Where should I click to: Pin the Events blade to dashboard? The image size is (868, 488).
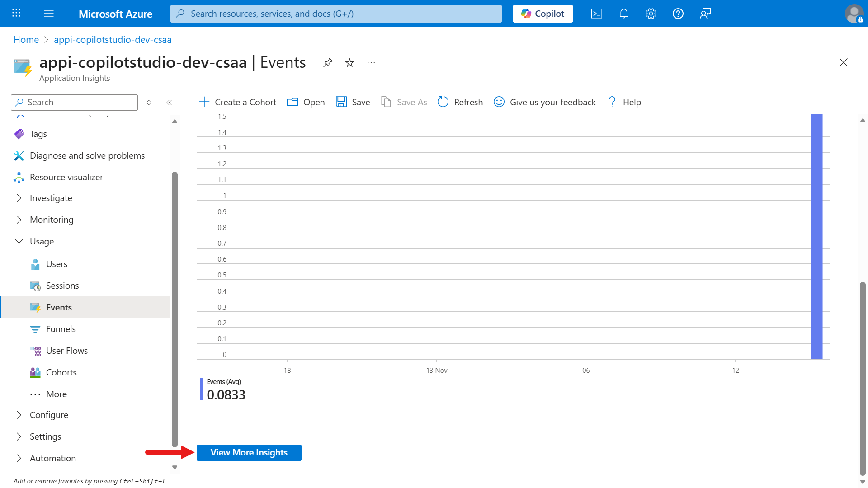click(328, 62)
